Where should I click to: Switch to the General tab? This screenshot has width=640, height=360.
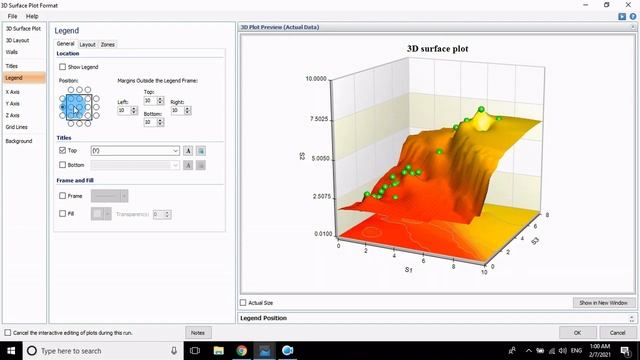(x=65, y=44)
